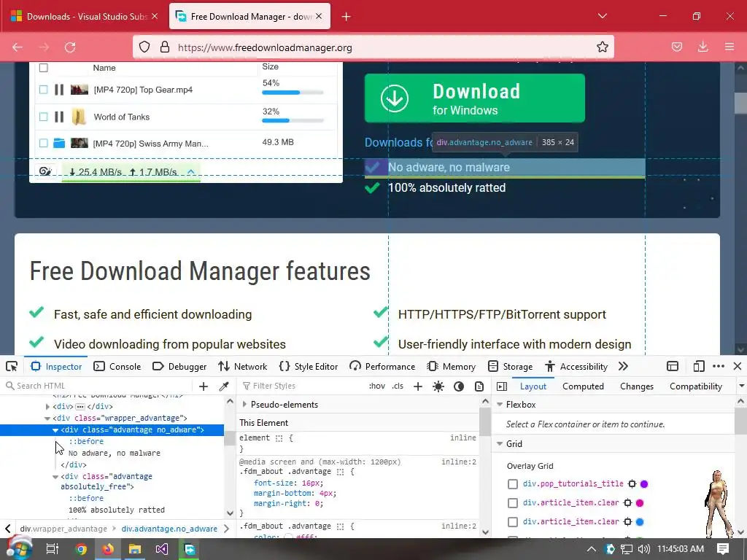747x560 pixels.
Task: Open the Compatibility sidebar tab
Action: coord(695,386)
